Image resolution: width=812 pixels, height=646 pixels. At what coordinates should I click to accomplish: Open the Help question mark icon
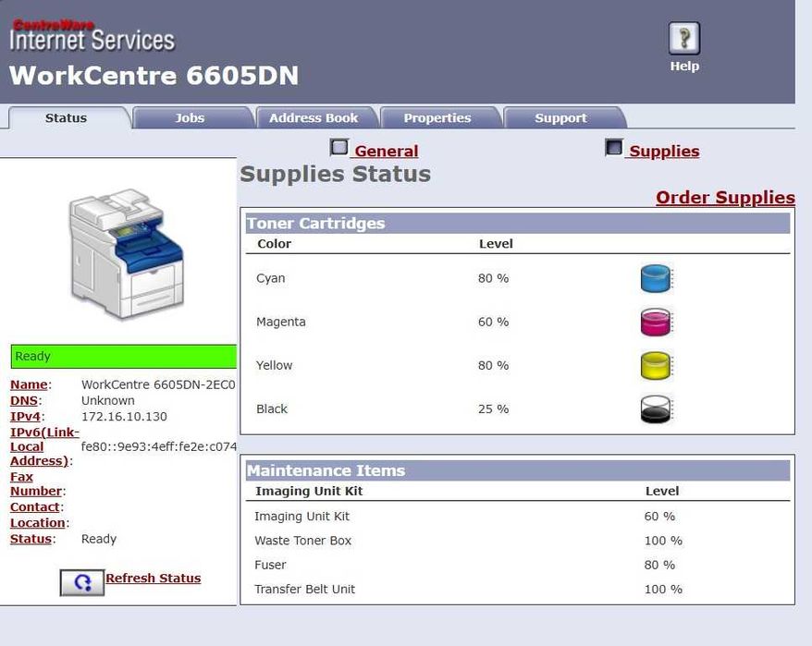point(683,38)
